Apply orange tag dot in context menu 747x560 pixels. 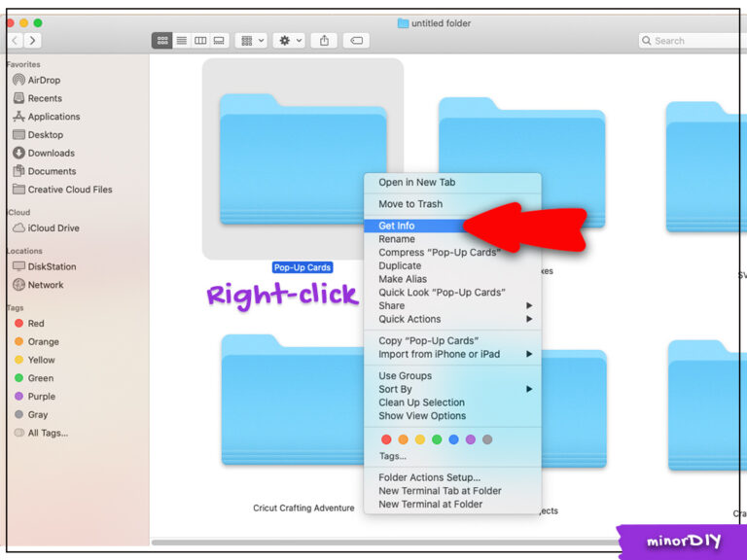click(403, 439)
